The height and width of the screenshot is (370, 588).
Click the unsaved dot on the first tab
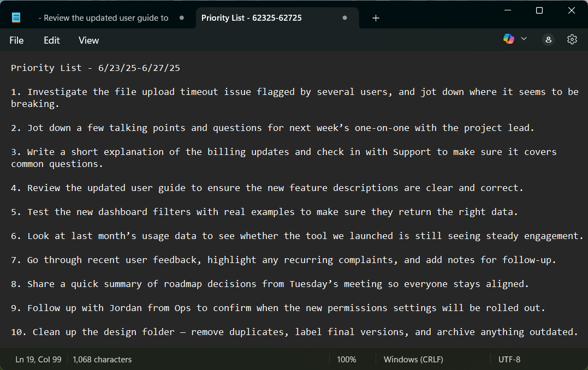coord(181,17)
